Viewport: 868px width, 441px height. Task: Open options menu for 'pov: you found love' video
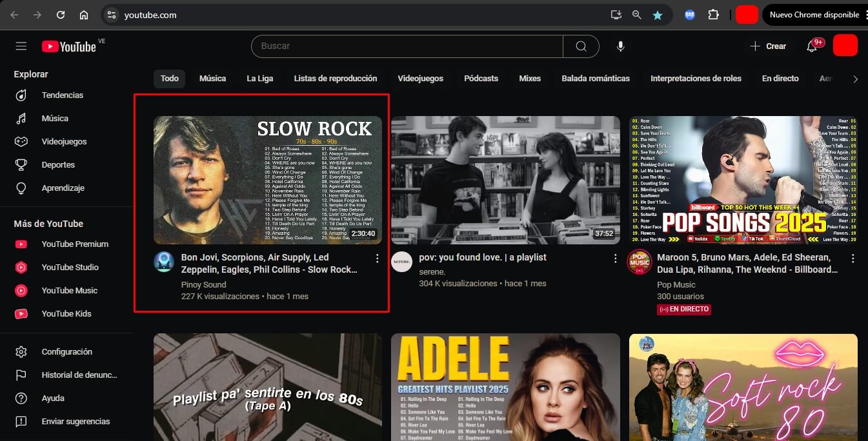point(615,258)
